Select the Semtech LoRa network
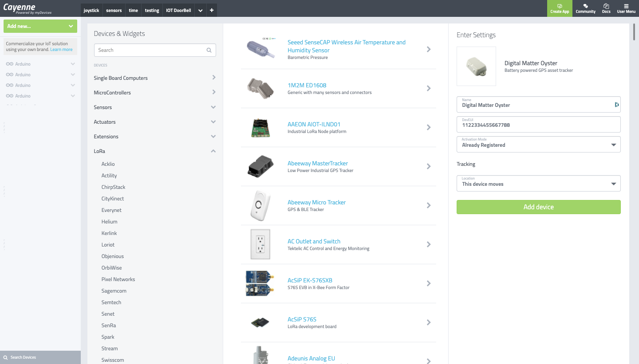 point(111,302)
